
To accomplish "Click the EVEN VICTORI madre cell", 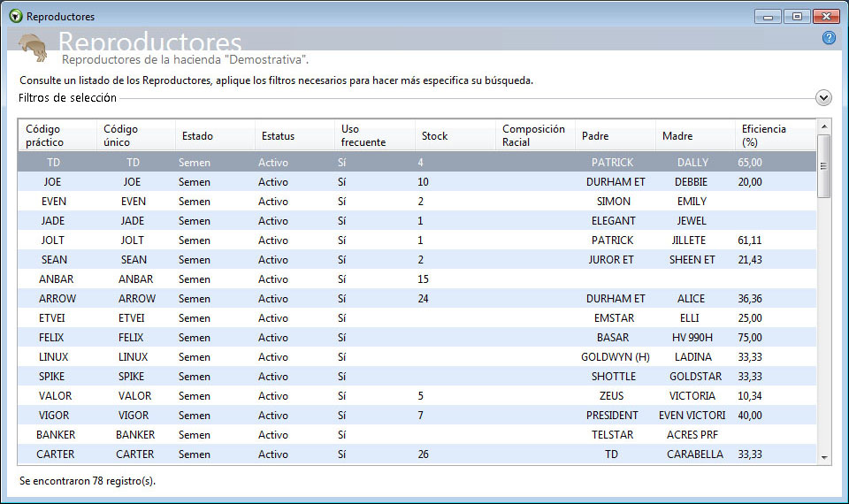I will coord(692,416).
